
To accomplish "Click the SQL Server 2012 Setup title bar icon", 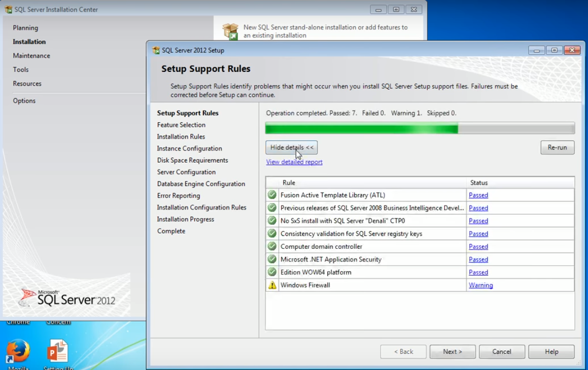I will tap(156, 50).
